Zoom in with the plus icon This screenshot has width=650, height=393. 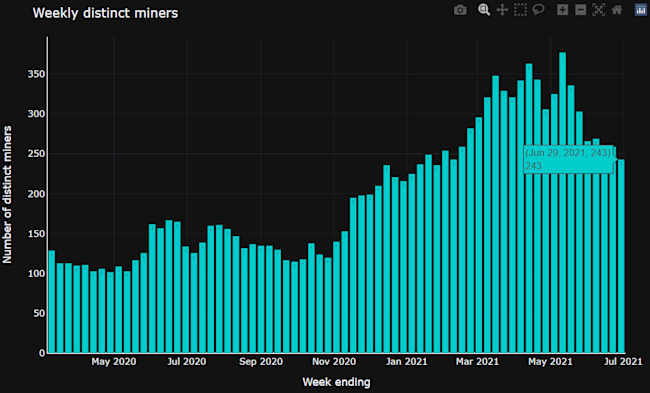(563, 10)
